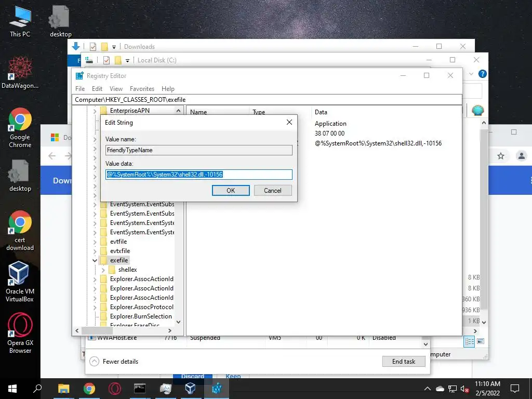Select the Explorer.BurnSelection key
Image resolution: width=532 pixels, height=399 pixels.
click(x=141, y=316)
